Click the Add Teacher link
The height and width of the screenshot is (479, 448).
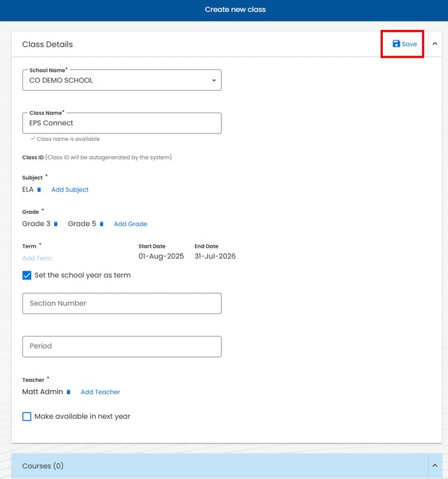[100, 392]
